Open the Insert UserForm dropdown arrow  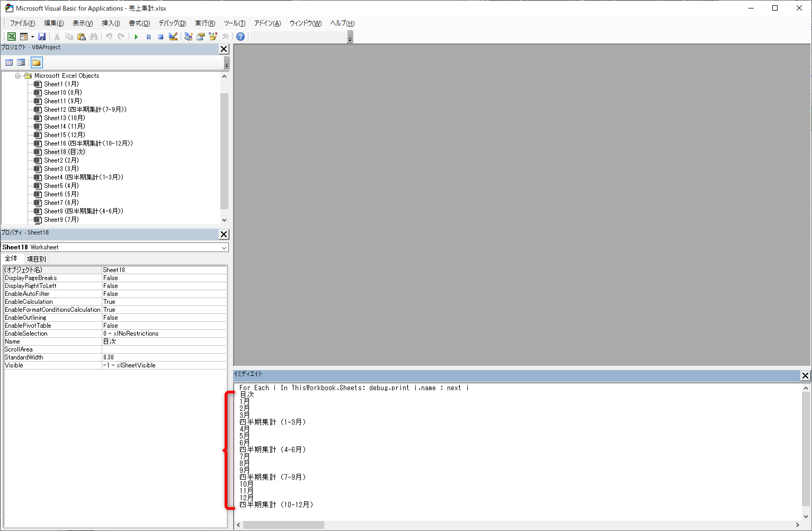coord(32,37)
